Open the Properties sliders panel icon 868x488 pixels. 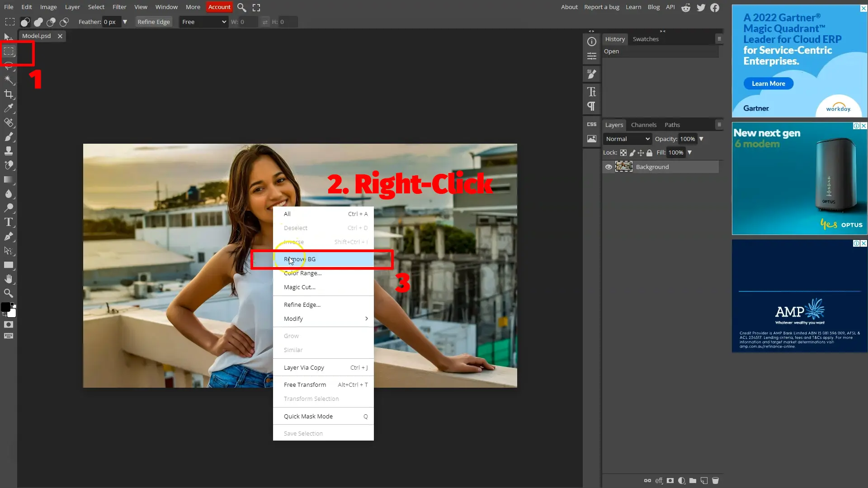pos(592,56)
